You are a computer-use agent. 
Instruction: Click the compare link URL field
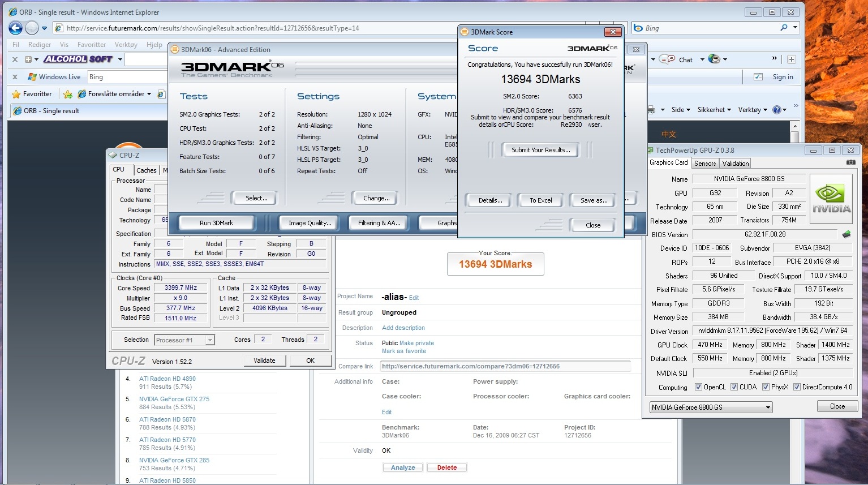506,366
